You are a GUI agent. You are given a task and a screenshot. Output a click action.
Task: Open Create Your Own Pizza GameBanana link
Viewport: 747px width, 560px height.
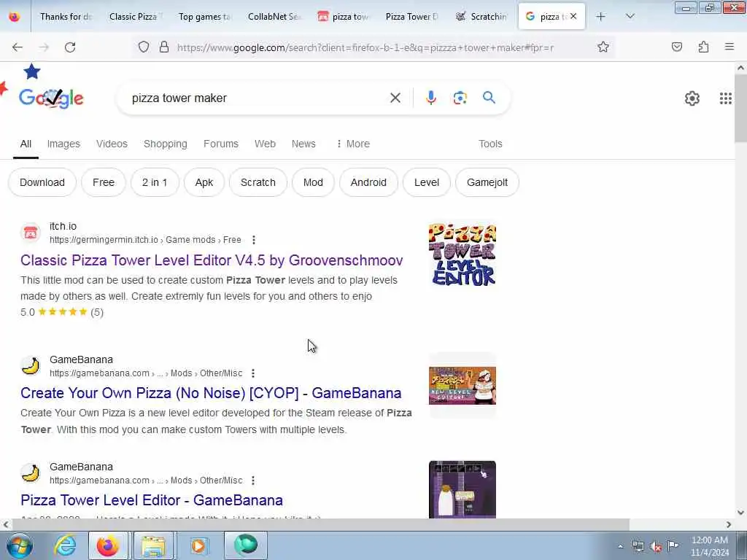click(211, 393)
